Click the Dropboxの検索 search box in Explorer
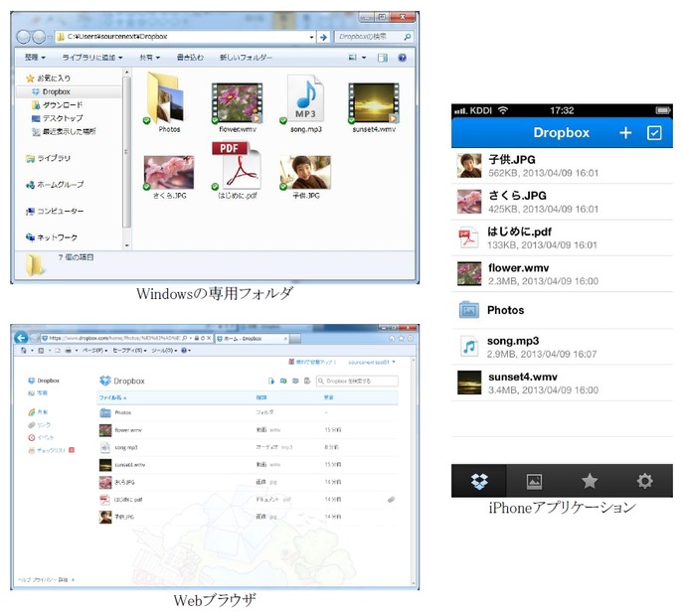The image size is (683, 616). 374,37
